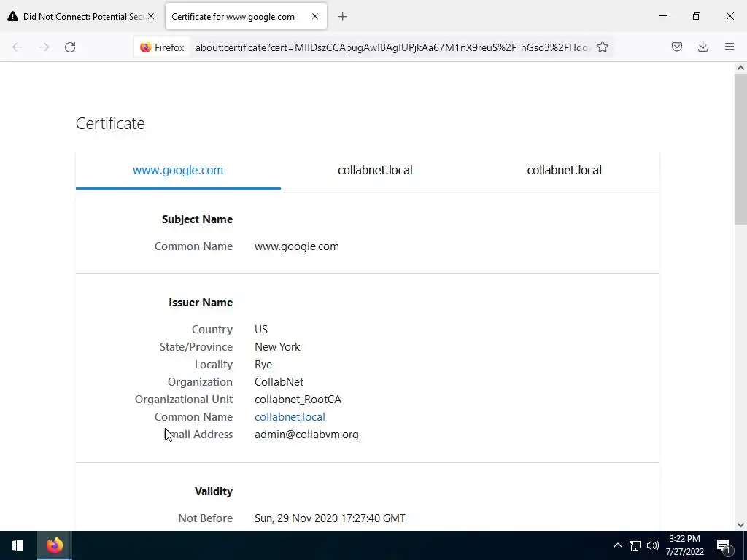The width and height of the screenshot is (747, 560).
Task: Click the taskbar clock showing 3:22 PM
Action: [x=684, y=545]
